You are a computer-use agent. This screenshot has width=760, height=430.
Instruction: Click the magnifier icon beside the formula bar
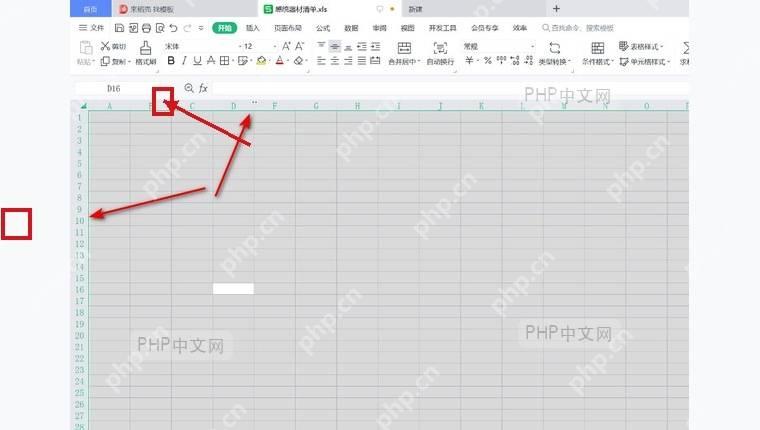(189, 88)
